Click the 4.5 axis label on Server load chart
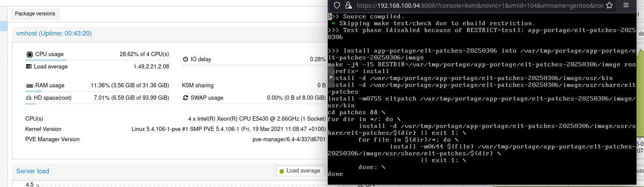Image resolution: width=644 pixels, height=187 pixels. (x=30, y=184)
